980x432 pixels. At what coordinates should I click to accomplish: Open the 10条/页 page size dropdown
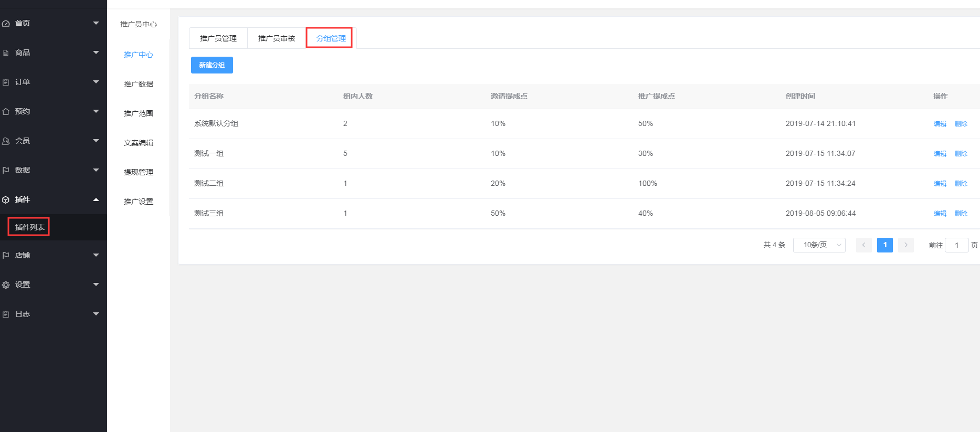pyautogui.click(x=819, y=245)
